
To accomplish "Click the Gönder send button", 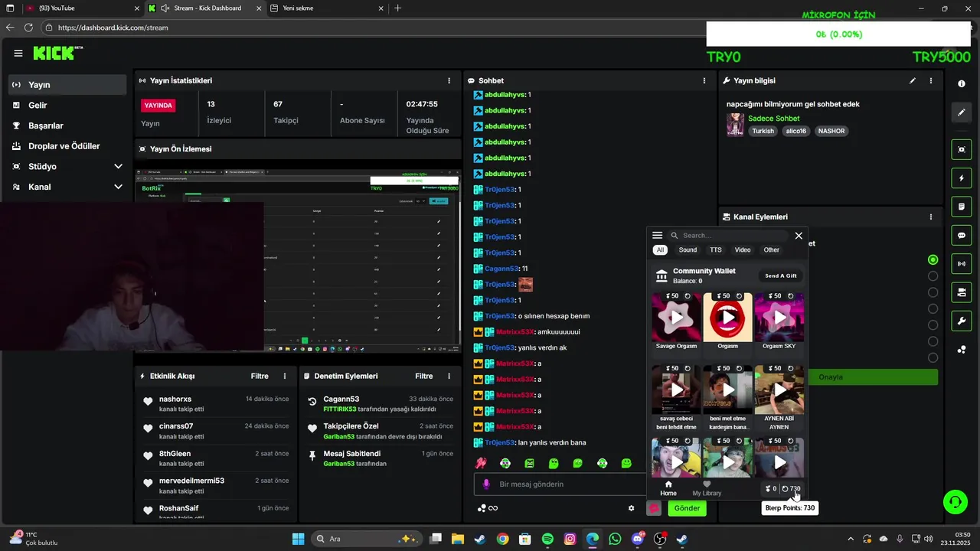I will point(687,508).
